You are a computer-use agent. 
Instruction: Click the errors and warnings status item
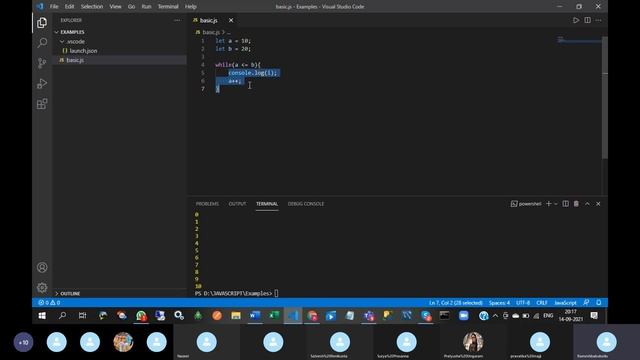tap(49, 302)
